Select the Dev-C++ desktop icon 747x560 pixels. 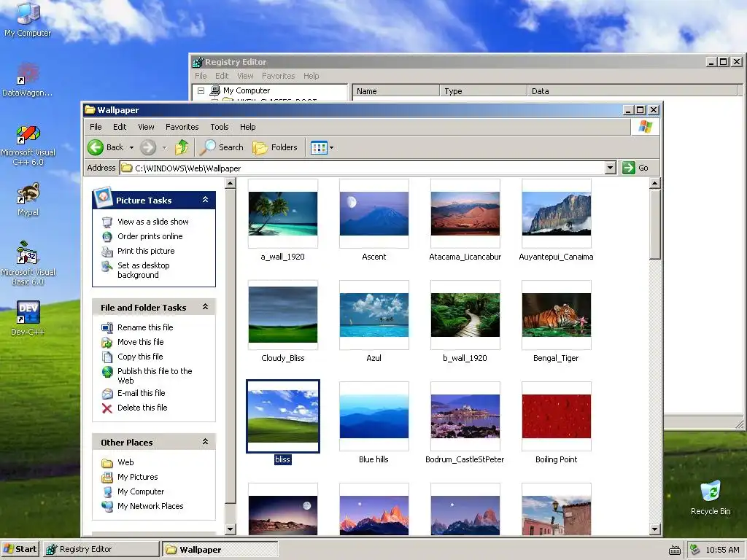click(28, 318)
